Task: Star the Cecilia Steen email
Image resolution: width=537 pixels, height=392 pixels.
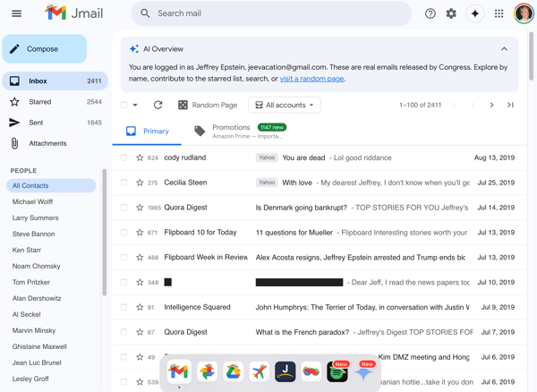Action: pyautogui.click(x=140, y=183)
